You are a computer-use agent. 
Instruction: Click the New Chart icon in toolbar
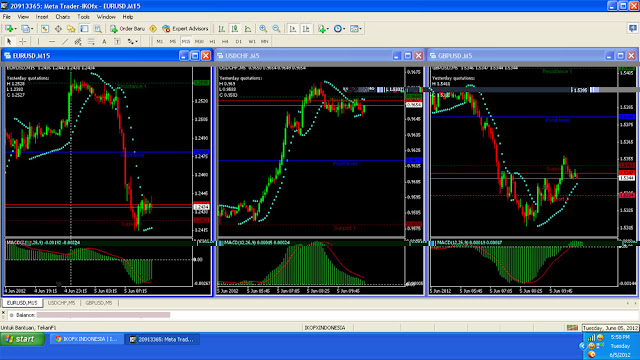coord(9,29)
